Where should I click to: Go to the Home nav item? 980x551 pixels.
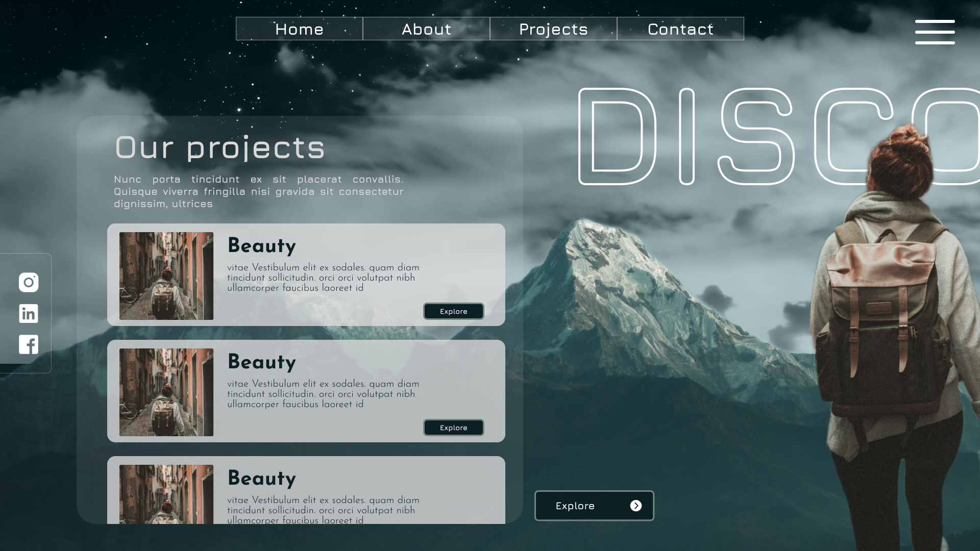point(299,29)
